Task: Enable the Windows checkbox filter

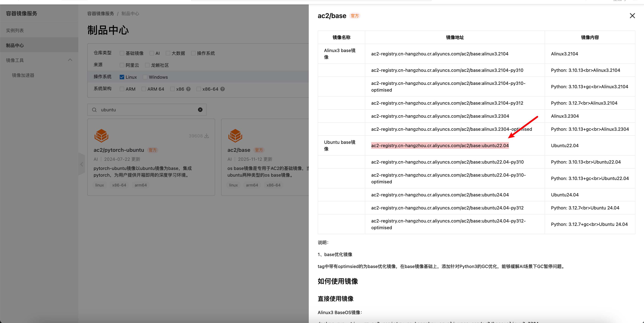Action: pos(145,77)
